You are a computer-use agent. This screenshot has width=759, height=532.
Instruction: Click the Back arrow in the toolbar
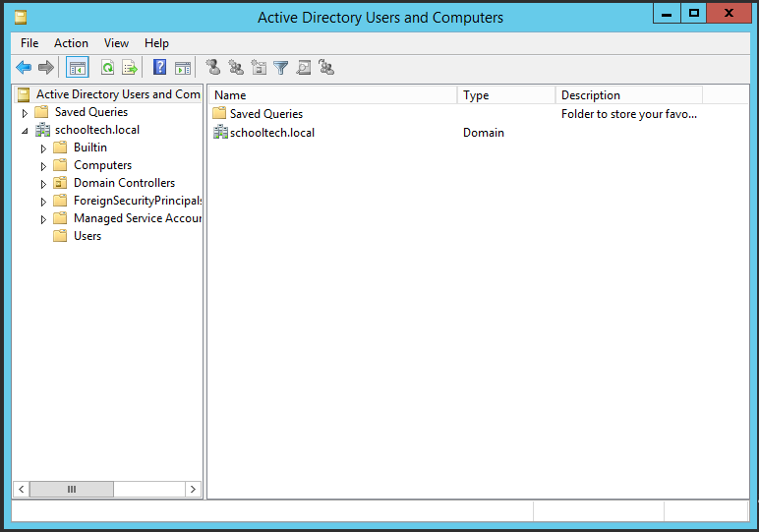24,68
